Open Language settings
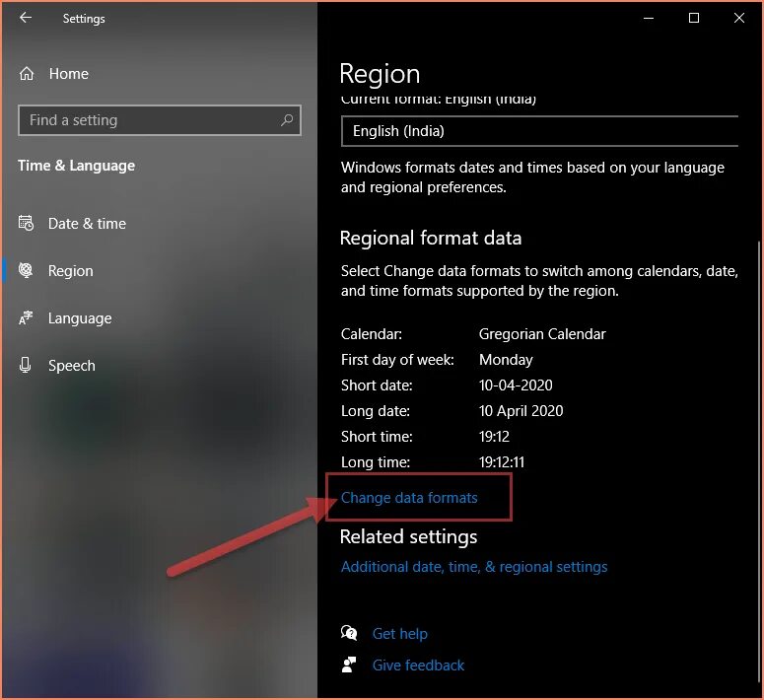 point(80,318)
